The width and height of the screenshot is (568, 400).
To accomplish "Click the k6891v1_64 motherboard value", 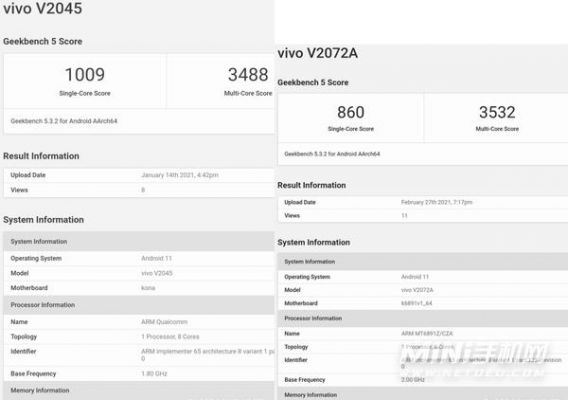I will 417,303.
